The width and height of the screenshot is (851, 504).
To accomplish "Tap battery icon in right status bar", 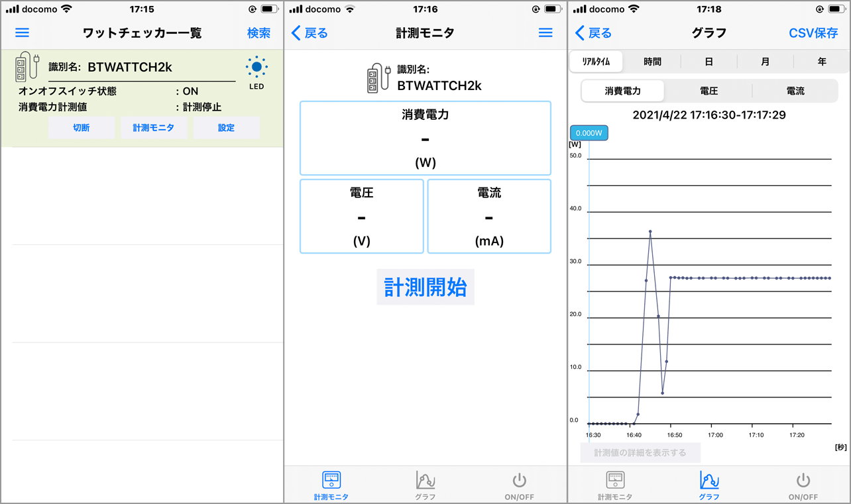I will [x=836, y=9].
